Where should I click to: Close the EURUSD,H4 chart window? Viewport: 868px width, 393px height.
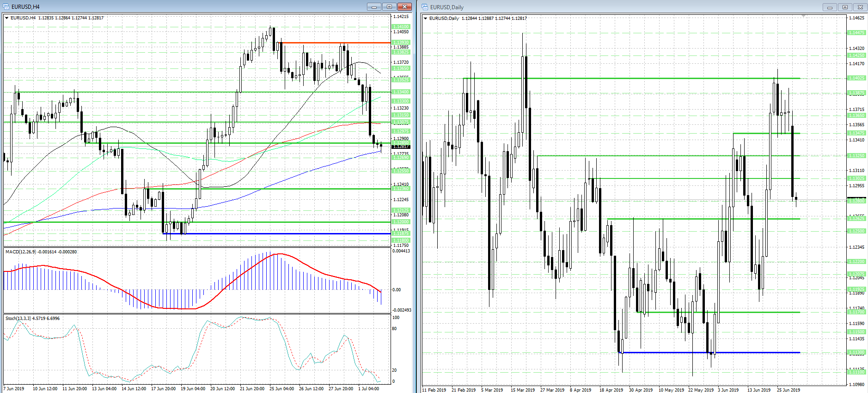(x=404, y=6)
